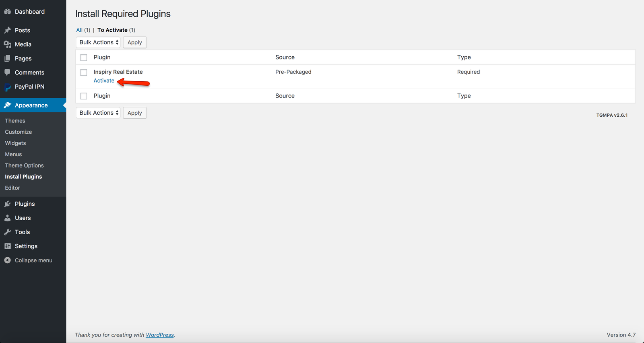
Task: Click the Version 4.7 footer text
Action: 621,335
